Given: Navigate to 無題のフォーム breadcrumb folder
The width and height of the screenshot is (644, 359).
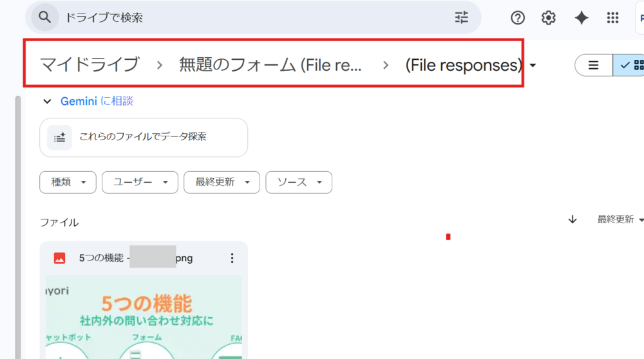Looking at the screenshot, I should pos(270,64).
